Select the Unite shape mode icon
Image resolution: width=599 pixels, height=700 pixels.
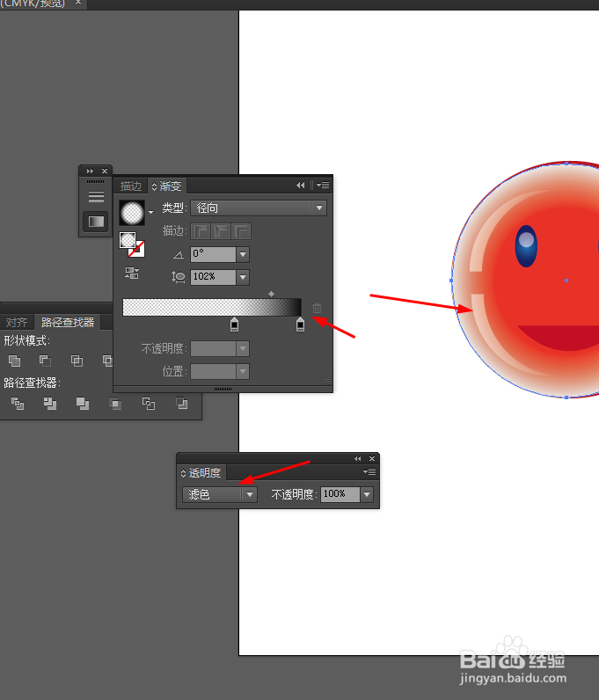point(15,361)
